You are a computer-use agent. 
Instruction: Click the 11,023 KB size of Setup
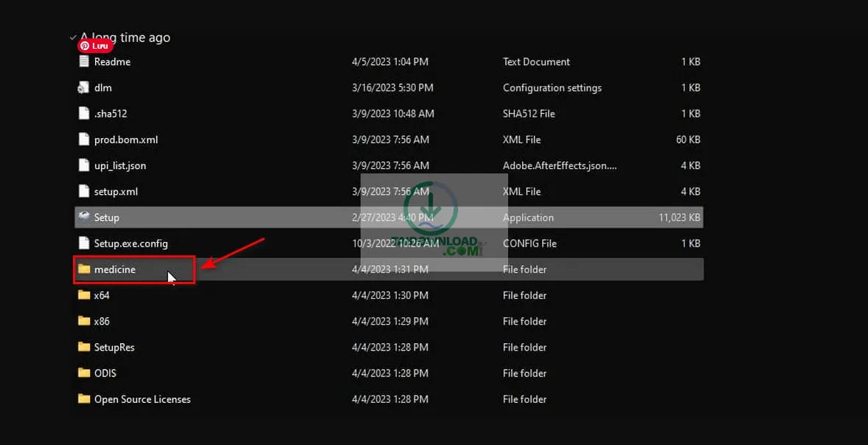679,218
